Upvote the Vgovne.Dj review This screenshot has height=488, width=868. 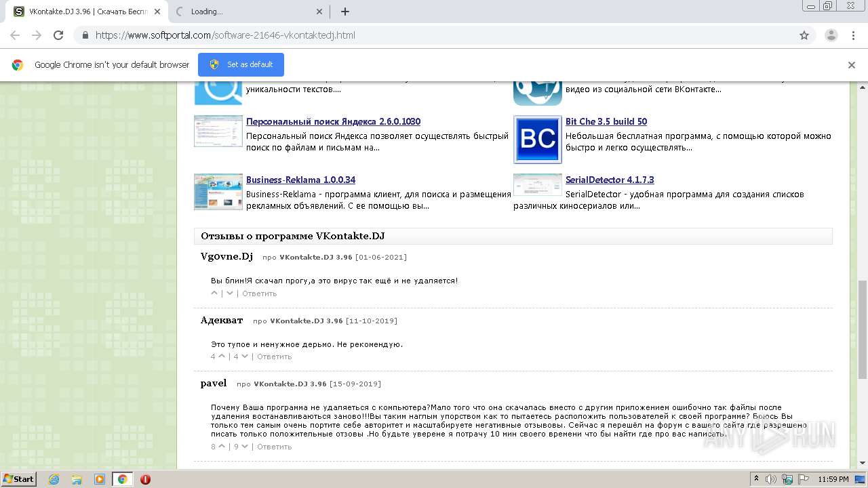(x=215, y=293)
